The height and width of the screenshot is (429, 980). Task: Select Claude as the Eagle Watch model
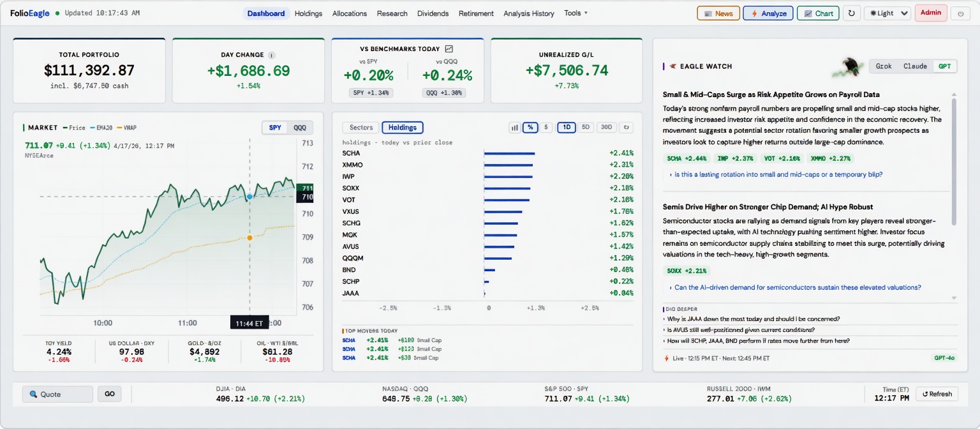[915, 66]
